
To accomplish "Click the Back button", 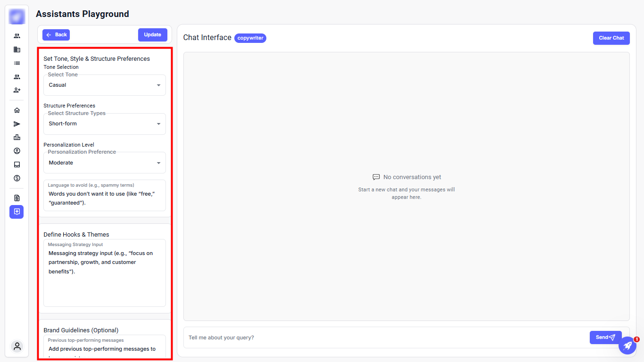I will pyautogui.click(x=56, y=35).
